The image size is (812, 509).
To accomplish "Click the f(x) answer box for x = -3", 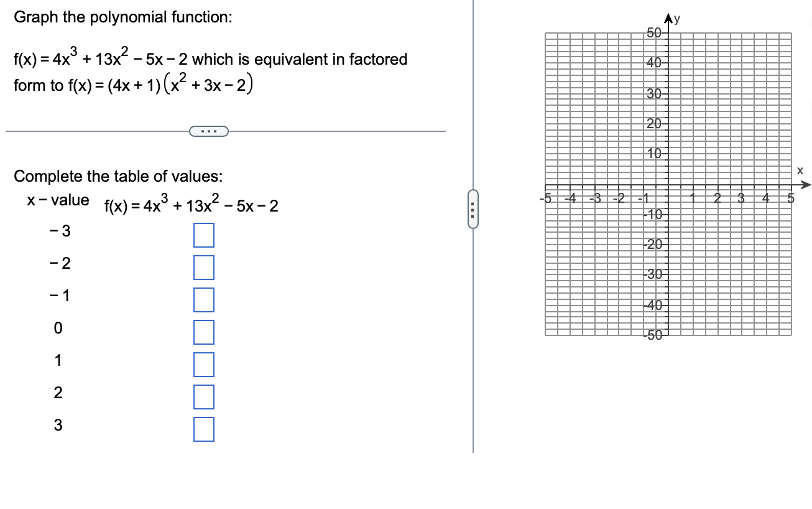I will [x=203, y=235].
